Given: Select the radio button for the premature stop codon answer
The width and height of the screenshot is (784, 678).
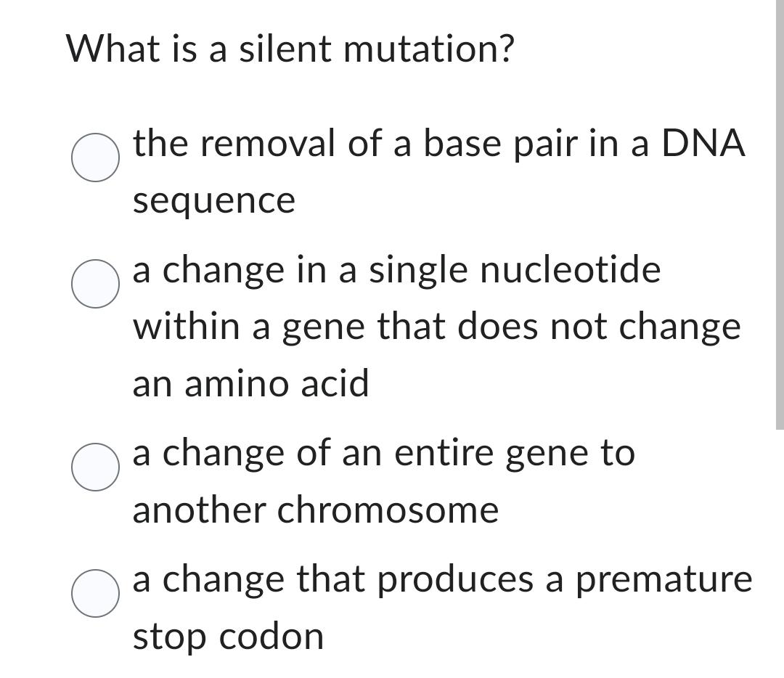Looking at the screenshot, I should [94, 594].
